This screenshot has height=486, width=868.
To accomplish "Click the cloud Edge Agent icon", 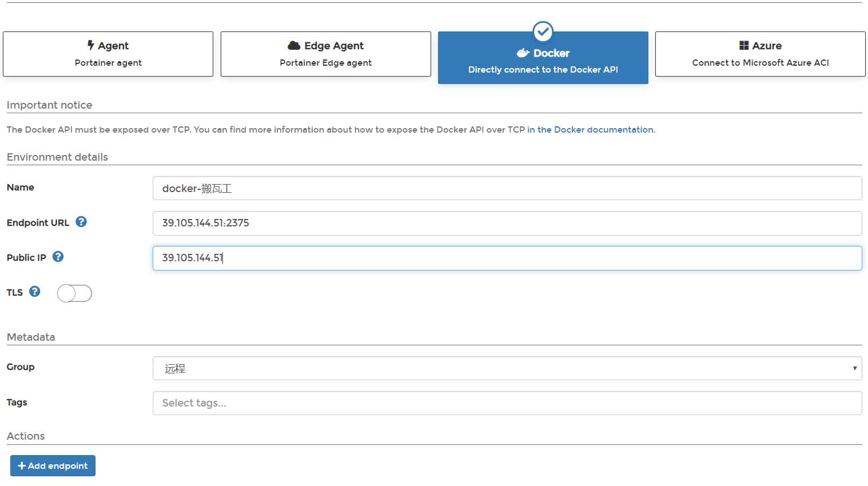I will tap(294, 45).
